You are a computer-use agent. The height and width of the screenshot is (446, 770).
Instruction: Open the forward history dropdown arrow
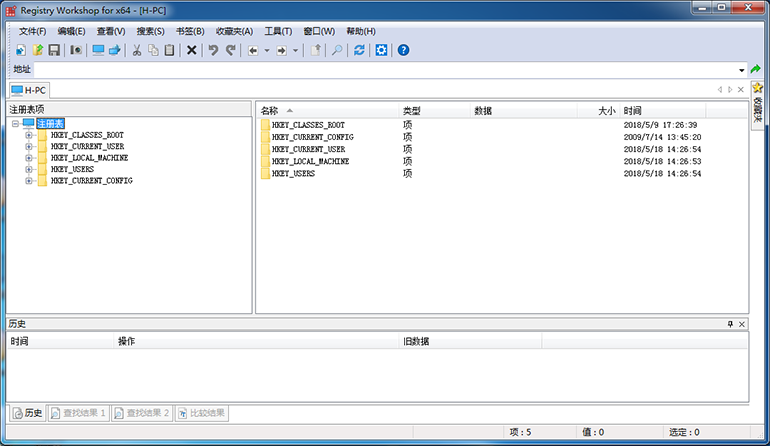click(295, 51)
